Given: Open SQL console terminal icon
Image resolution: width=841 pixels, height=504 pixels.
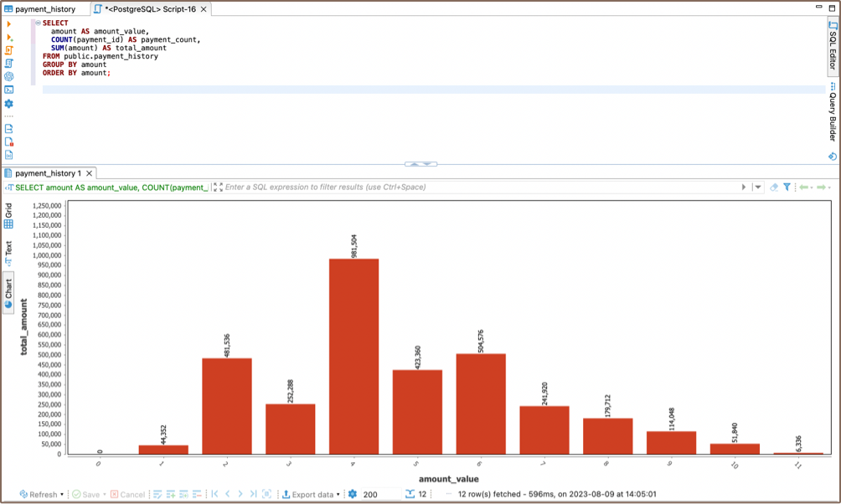Looking at the screenshot, I should tap(9, 90).
